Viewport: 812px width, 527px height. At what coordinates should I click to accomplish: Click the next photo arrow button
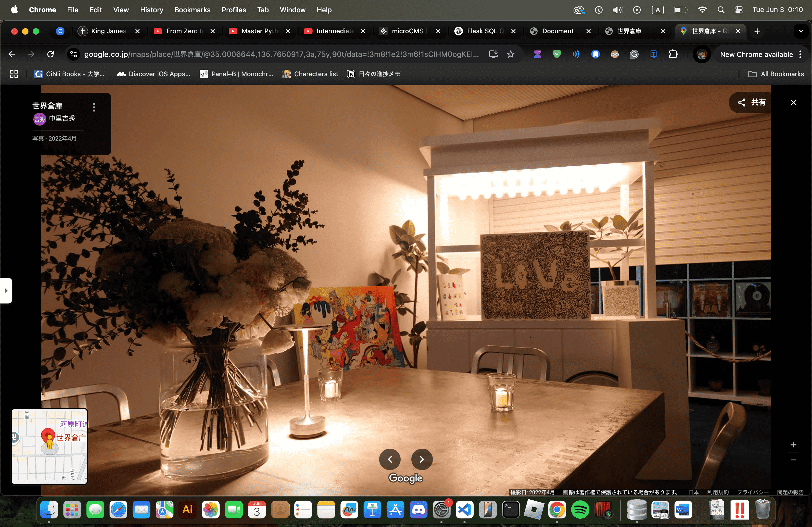click(422, 459)
